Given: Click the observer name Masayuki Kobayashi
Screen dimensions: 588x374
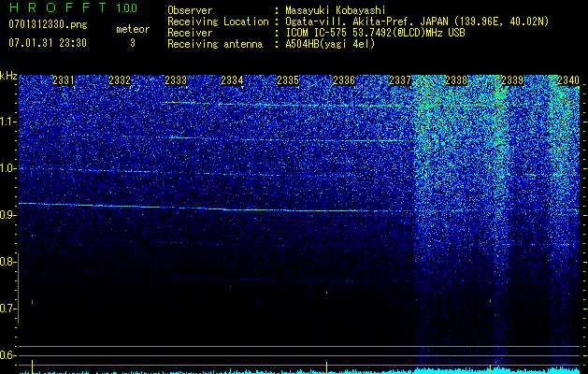Looking at the screenshot, I should pos(336,10).
